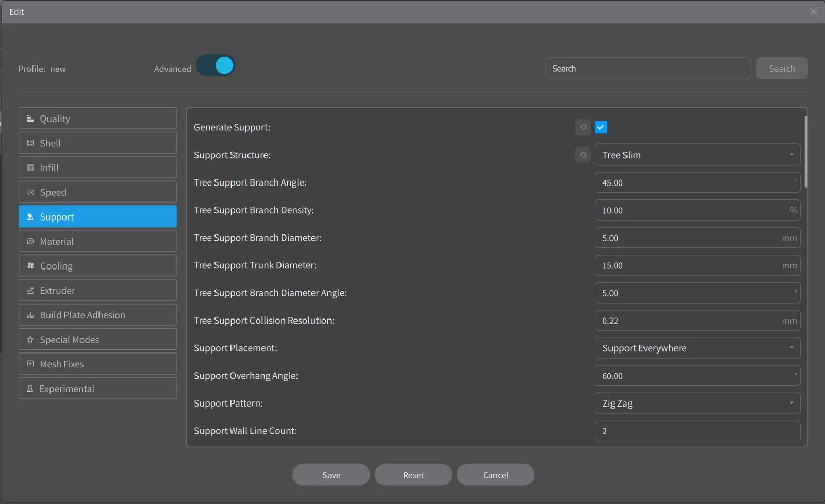Click the Shell category icon

click(x=30, y=143)
